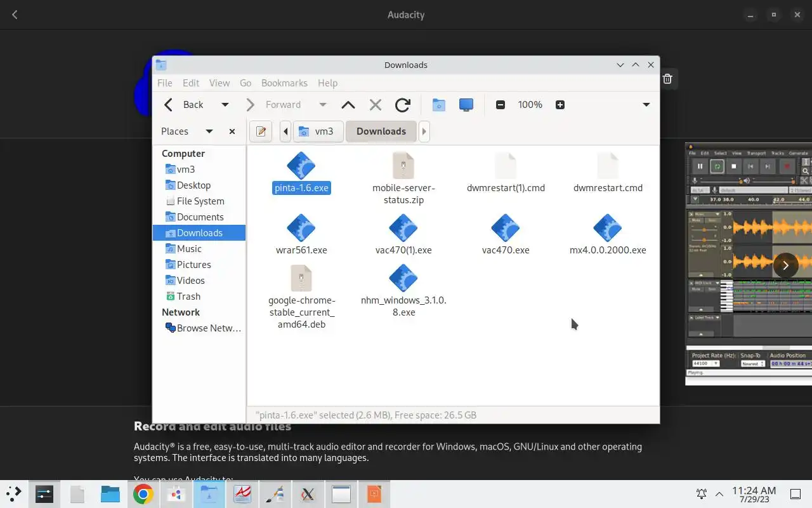Open the Bookmarks menu
Viewport: 812px width, 508px height.
284,83
